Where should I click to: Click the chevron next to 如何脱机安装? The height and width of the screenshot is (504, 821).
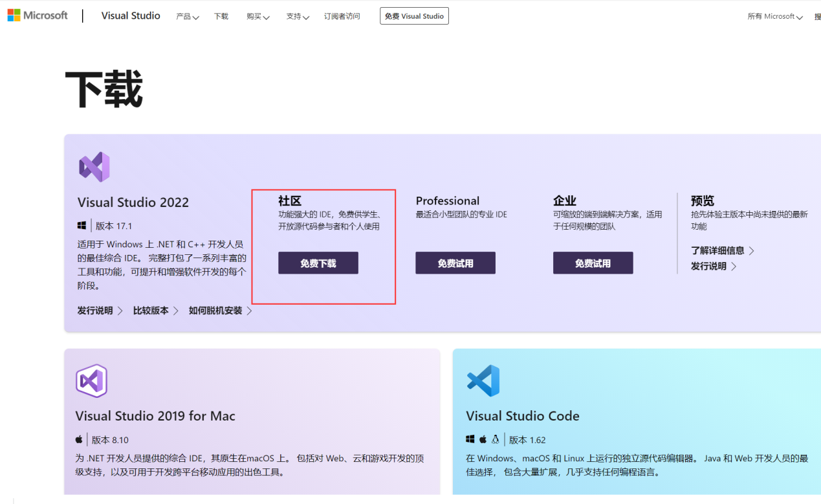249,311
